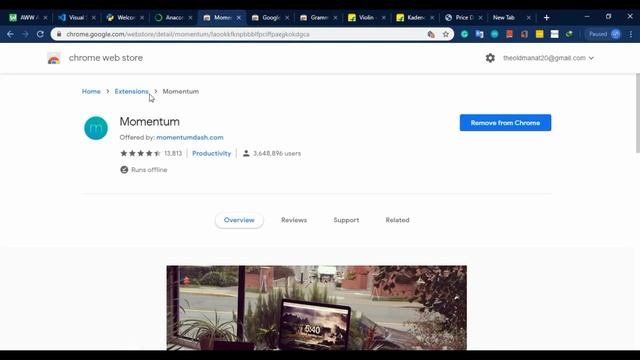The image size is (640, 360).
Task: Click the 'Runs offline' label
Action: pyautogui.click(x=149, y=170)
